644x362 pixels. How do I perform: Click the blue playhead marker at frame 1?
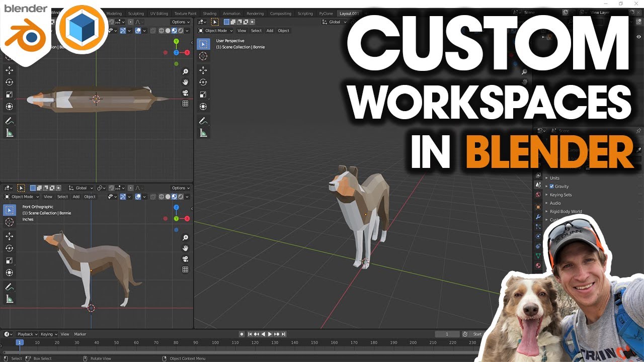(19, 342)
